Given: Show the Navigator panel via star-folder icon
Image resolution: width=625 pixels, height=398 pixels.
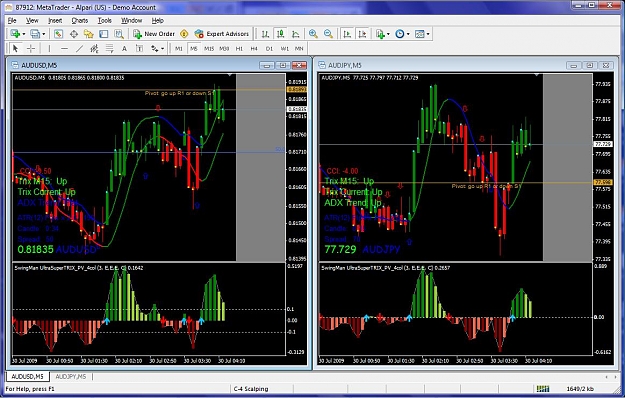Looking at the screenshot, I should (x=88, y=34).
